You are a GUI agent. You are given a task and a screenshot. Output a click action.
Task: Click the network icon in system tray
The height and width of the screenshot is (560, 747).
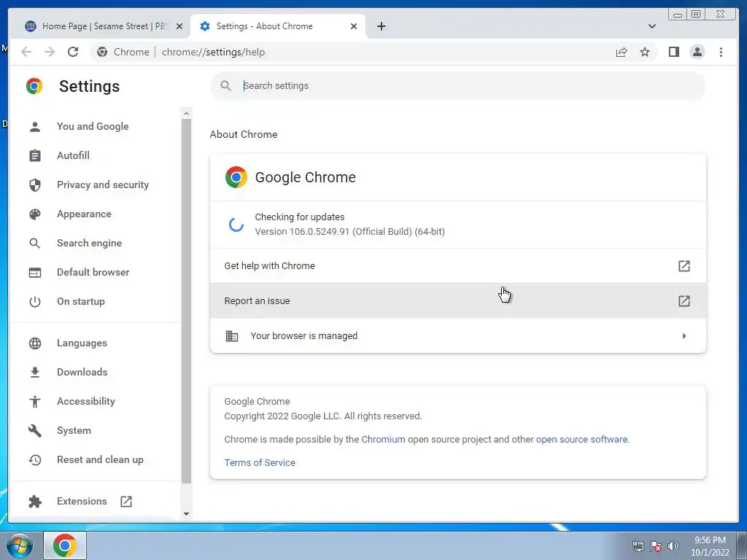coord(638,546)
